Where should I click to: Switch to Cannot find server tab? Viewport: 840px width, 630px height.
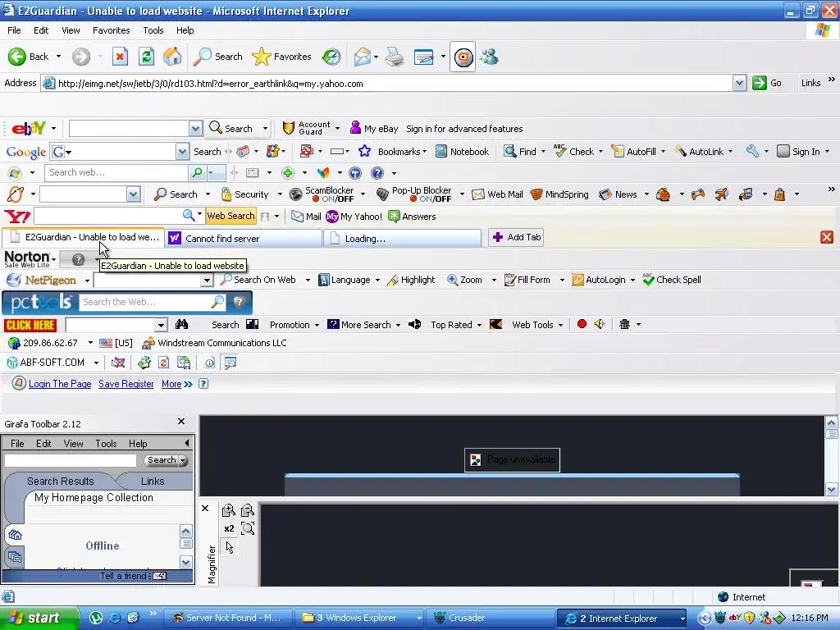point(244,239)
